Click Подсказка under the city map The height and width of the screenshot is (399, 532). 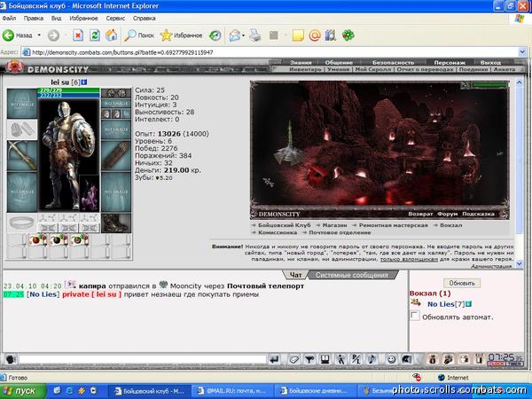pos(478,214)
